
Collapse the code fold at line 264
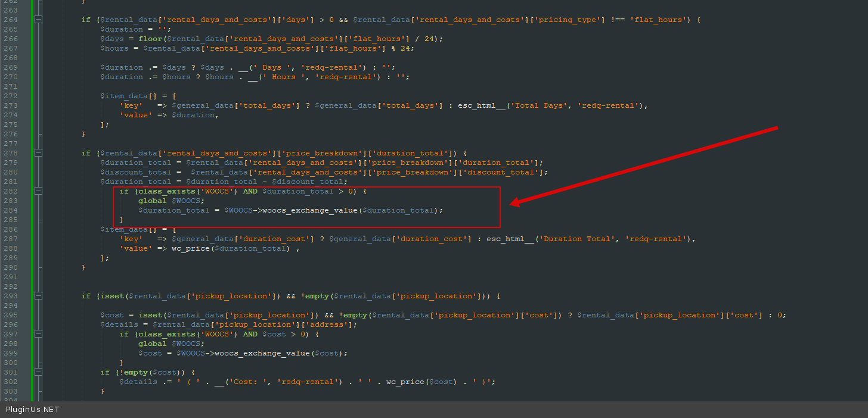tap(39, 20)
